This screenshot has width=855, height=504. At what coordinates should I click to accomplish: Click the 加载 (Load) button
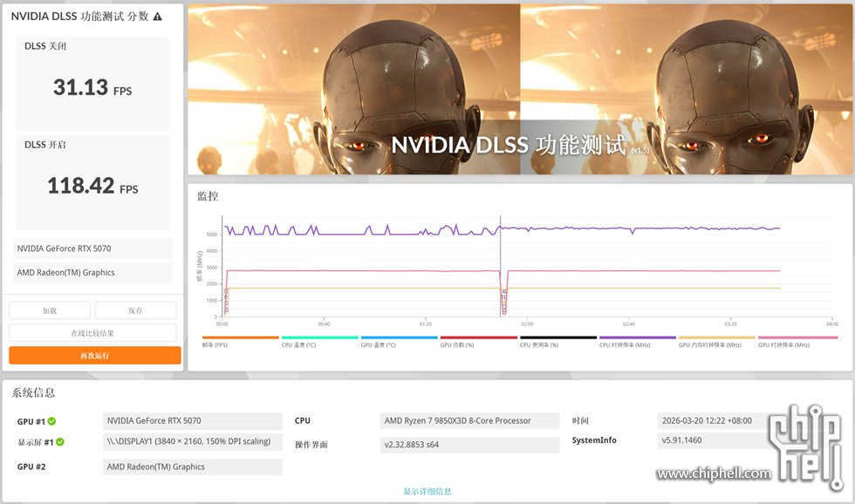(50, 310)
